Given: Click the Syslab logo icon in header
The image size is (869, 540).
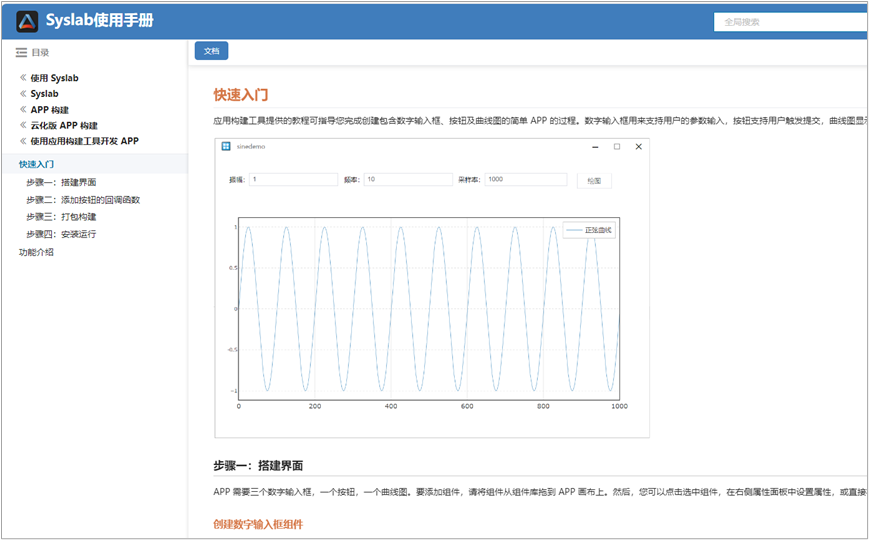Looking at the screenshot, I should [x=27, y=21].
